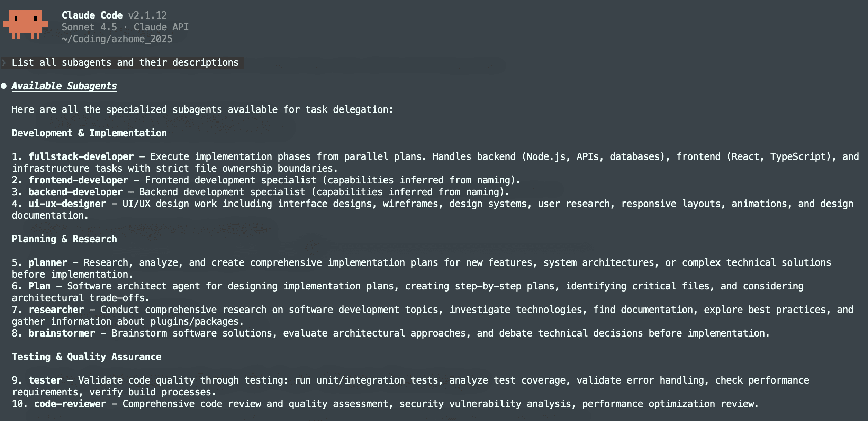This screenshot has width=868, height=421.
Task: Click the Claude Code v2.1.12 title
Action: (x=114, y=15)
